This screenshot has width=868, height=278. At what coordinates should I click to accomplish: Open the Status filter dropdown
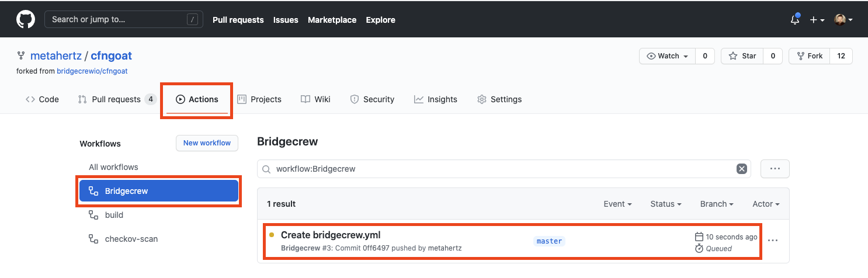666,204
